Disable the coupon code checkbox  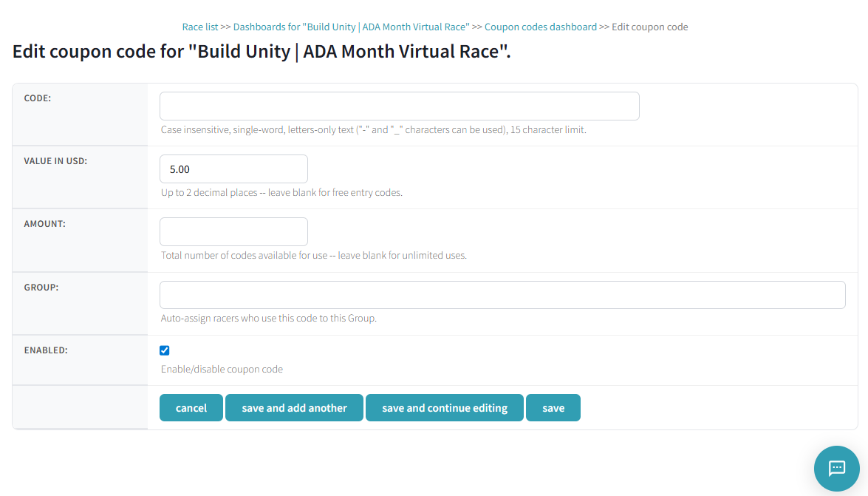click(164, 350)
